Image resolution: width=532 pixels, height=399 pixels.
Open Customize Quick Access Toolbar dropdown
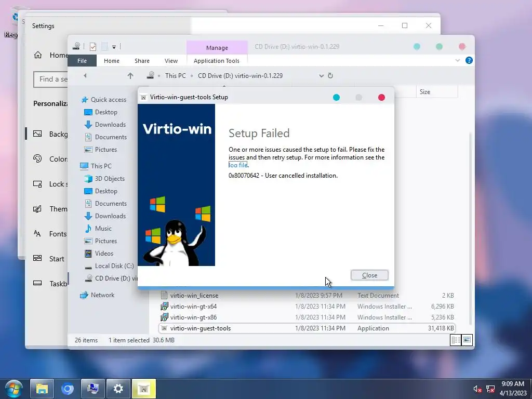114,47
